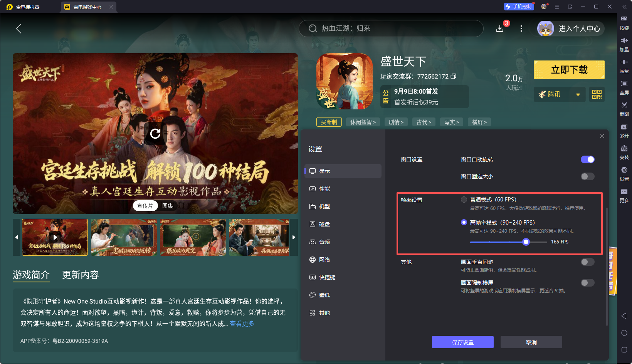Image resolution: width=632 pixels, height=364 pixels.
Task: Click the 买断制 tag
Action: [329, 122]
